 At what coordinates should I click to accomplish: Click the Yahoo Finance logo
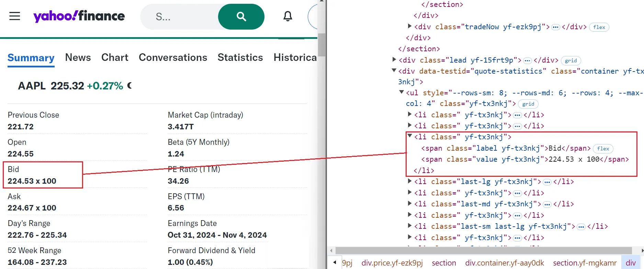click(x=79, y=16)
